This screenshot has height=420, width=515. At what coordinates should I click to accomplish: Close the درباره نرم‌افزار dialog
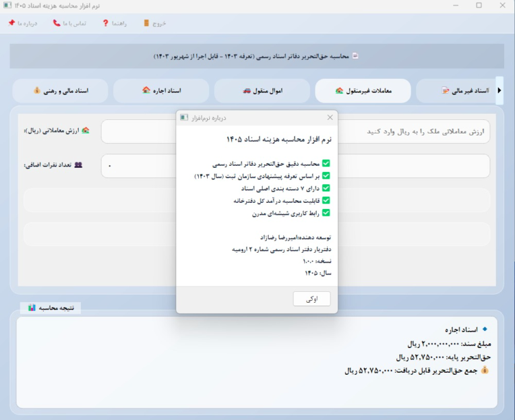tap(330, 117)
